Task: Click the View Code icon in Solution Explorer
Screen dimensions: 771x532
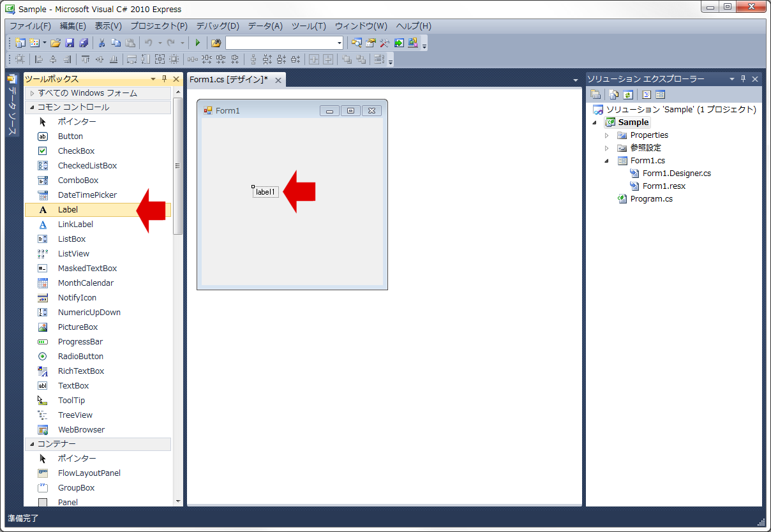Action: click(x=647, y=94)
